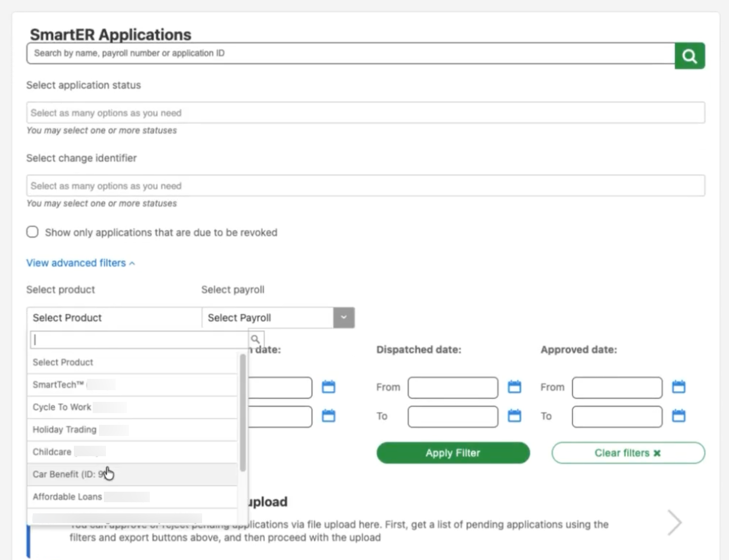
Task: Open the Approved date To calendar picker
Action: pos(678,416)
